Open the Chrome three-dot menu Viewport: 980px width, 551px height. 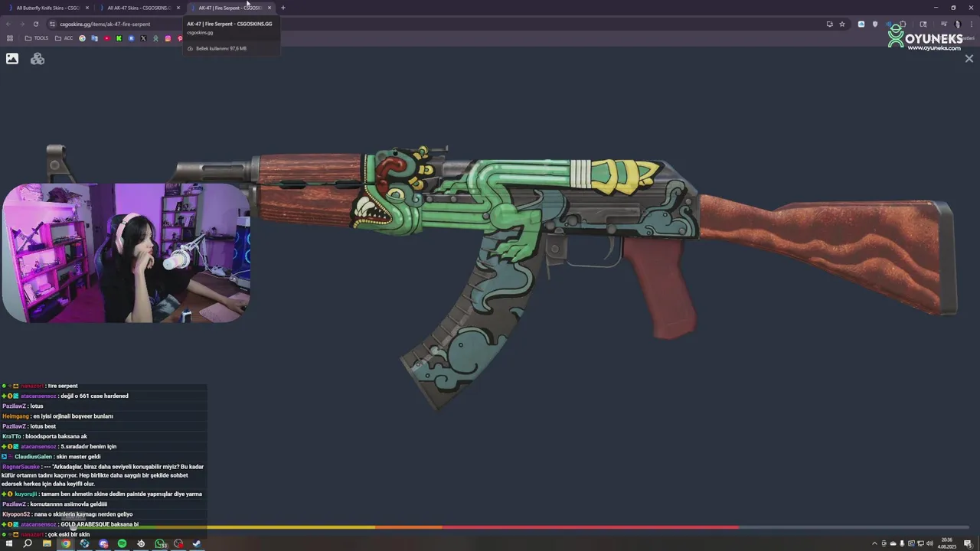971,24
